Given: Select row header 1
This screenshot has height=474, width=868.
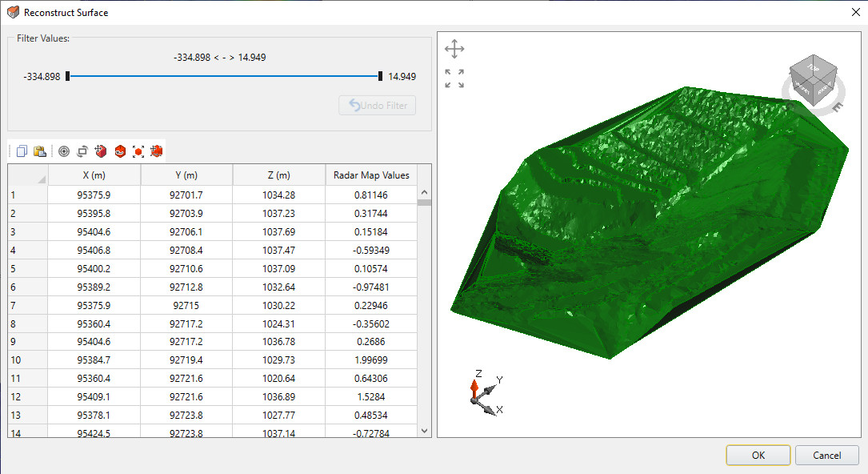Looking at the screenshot, I should (28, 195).
